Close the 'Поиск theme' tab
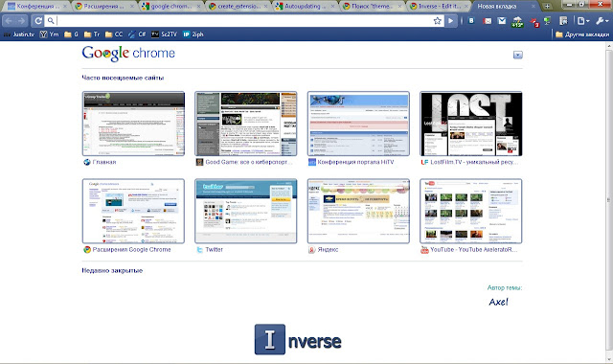This screenshot has width=613, height=364. pyautogui.click(x=400, y=7)
